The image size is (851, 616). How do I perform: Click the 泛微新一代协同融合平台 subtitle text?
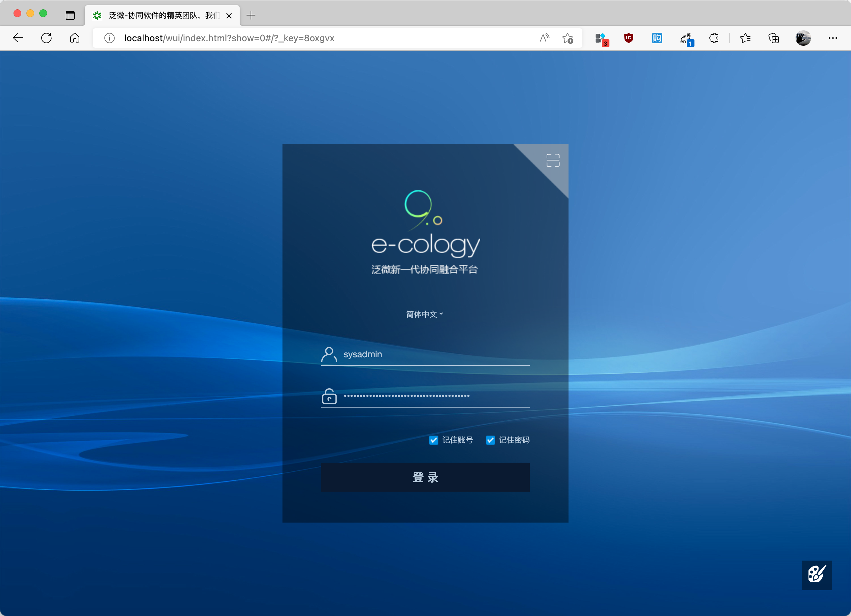(425, 270)
